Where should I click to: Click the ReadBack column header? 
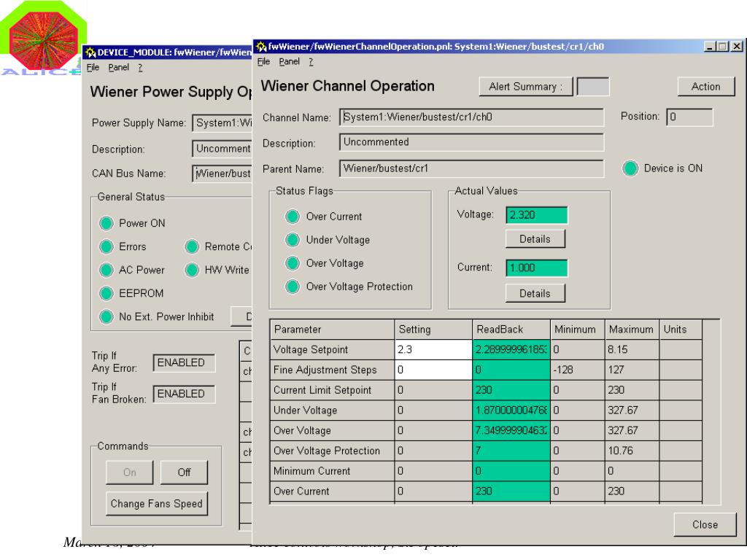coord(511,330)
